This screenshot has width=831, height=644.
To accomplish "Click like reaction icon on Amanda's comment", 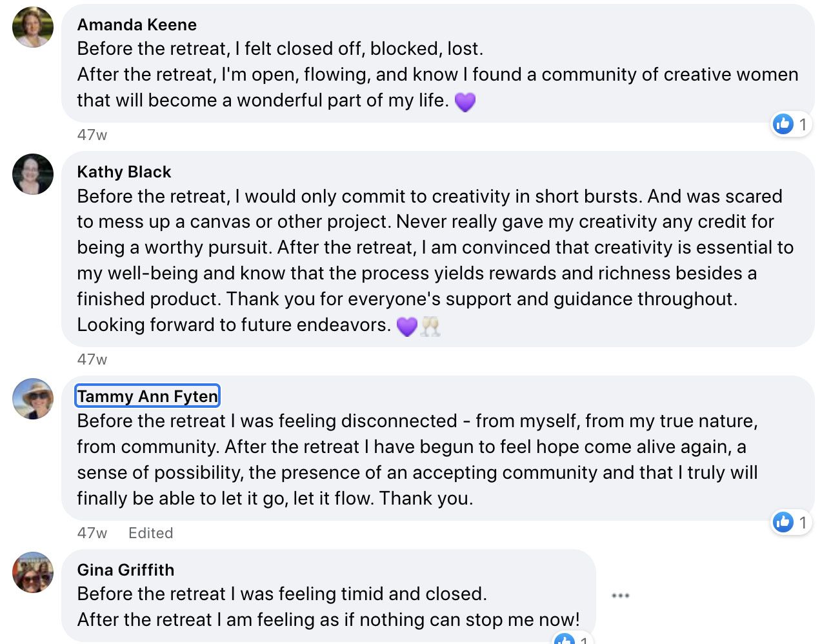I will (783, 123).
